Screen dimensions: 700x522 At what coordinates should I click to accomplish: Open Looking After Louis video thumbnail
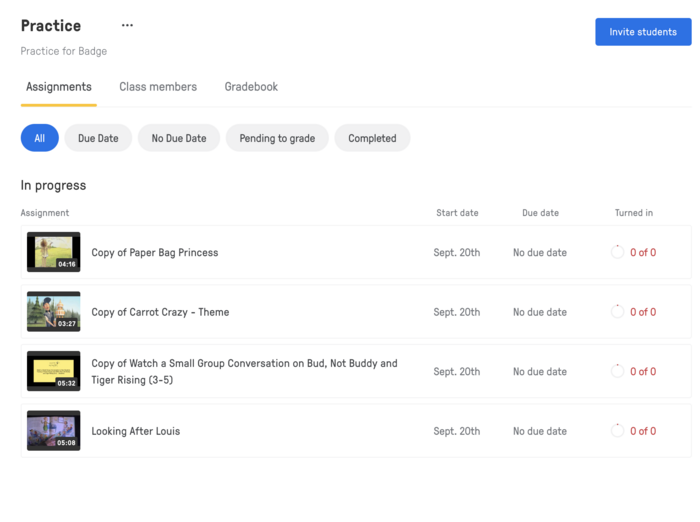[54, 431]
